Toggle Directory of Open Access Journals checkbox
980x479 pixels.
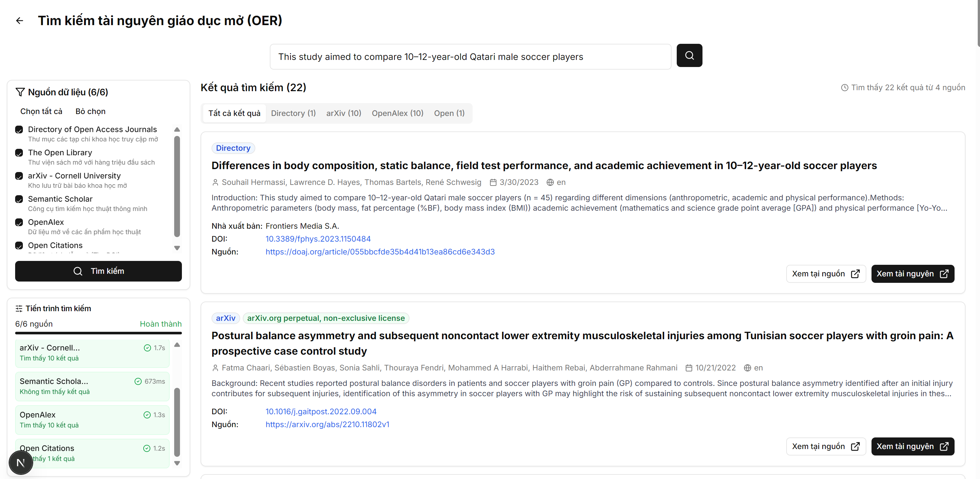(x=19, y=130)
